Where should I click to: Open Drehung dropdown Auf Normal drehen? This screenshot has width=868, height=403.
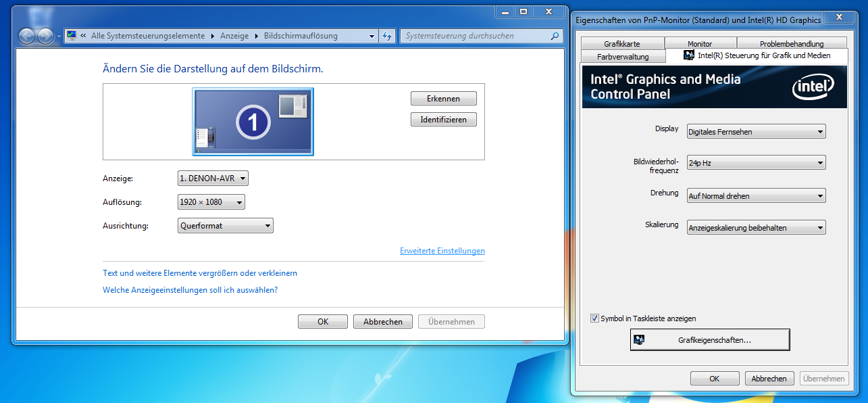[756, 196]
